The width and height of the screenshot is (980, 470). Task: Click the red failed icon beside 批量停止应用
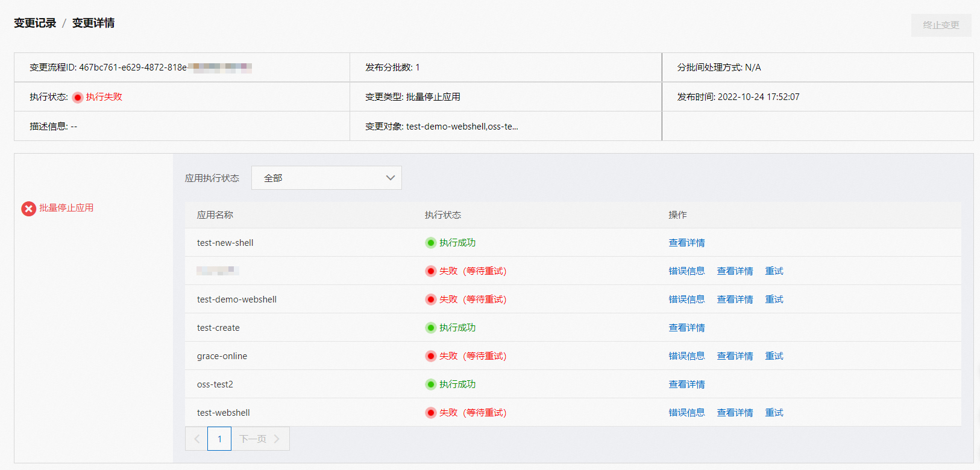pos(28,208)
